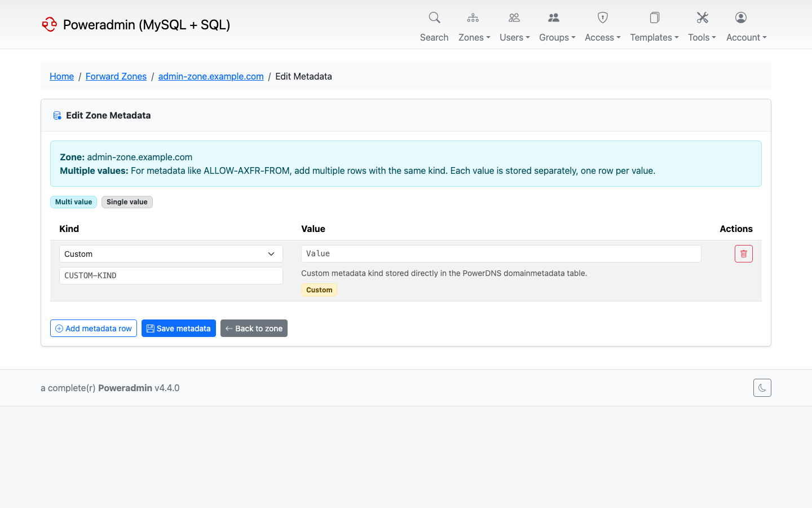Expand the Access dropdown menu
Image resolution: width=812 pixels, height=508 pixels.
603,37
